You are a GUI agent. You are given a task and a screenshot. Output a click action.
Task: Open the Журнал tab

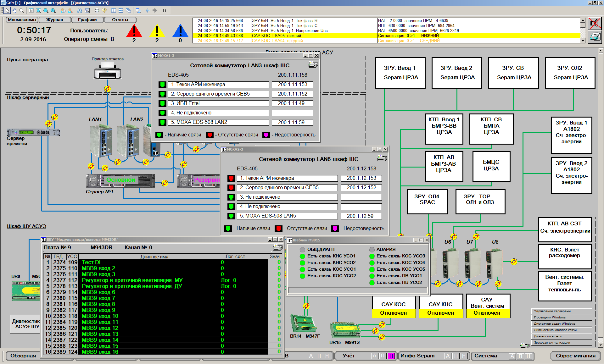54,20
